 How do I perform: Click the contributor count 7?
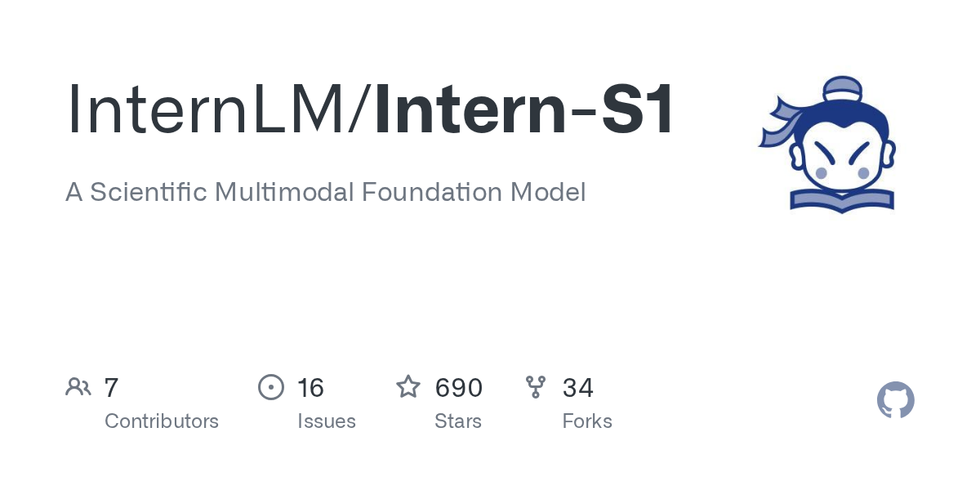(112, 387)
